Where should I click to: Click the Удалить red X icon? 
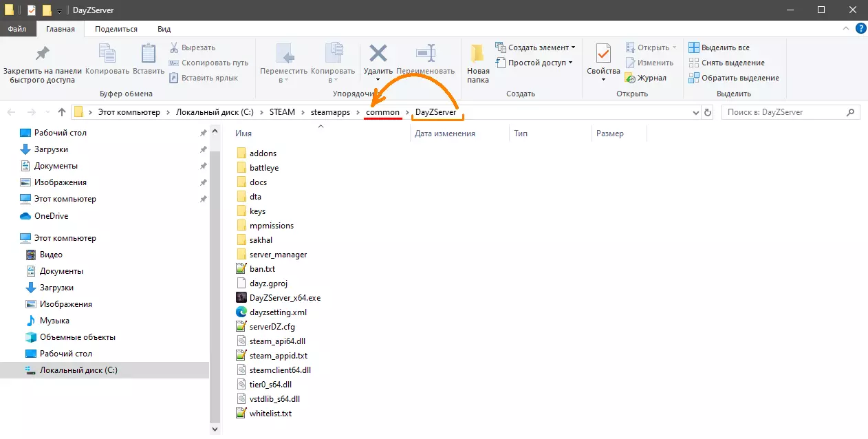(378, 54)
